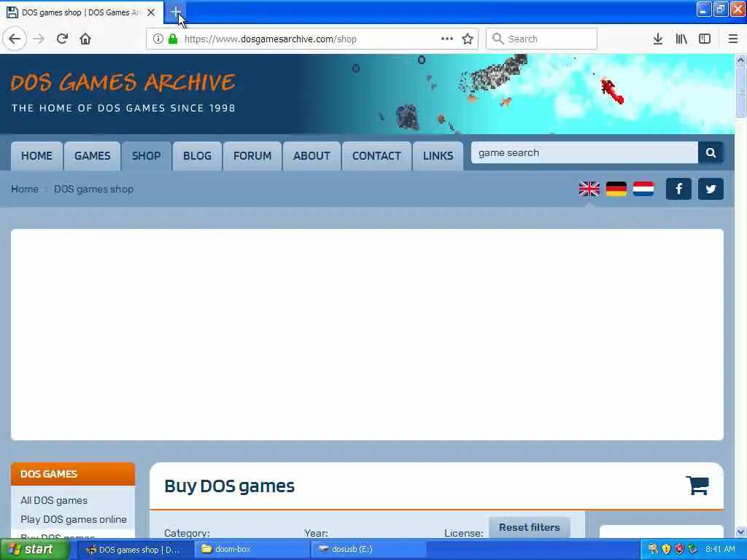Open the LINKS navigation tab
This screenshot has height=560, width=747.
[438, 156]
